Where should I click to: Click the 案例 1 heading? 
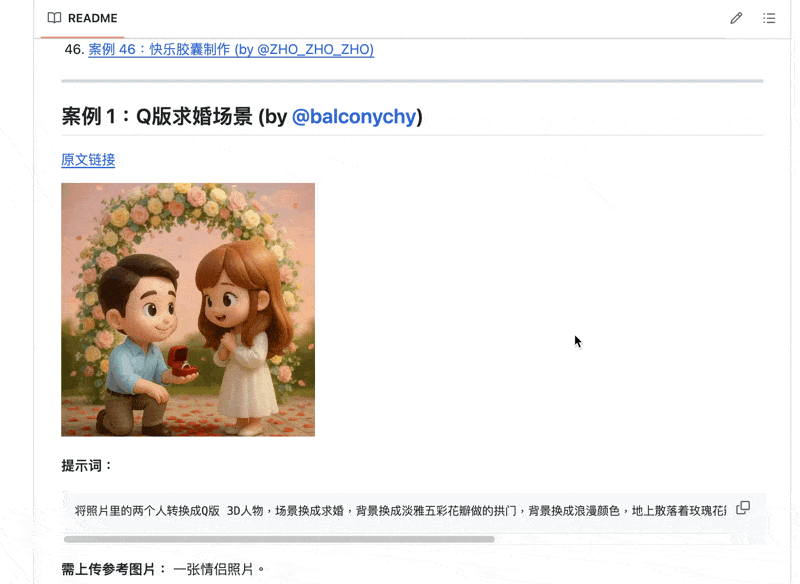coord(242,117)
